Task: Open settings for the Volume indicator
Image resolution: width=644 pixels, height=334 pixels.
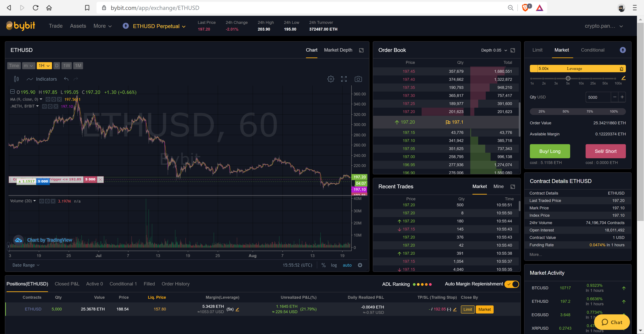Action: point(47,201)
